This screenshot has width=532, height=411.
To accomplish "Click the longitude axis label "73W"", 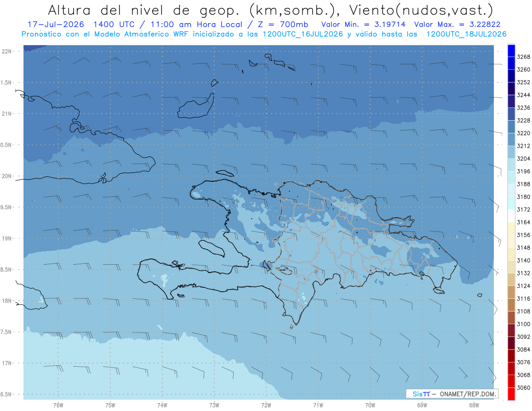I will tap(214, 405).
